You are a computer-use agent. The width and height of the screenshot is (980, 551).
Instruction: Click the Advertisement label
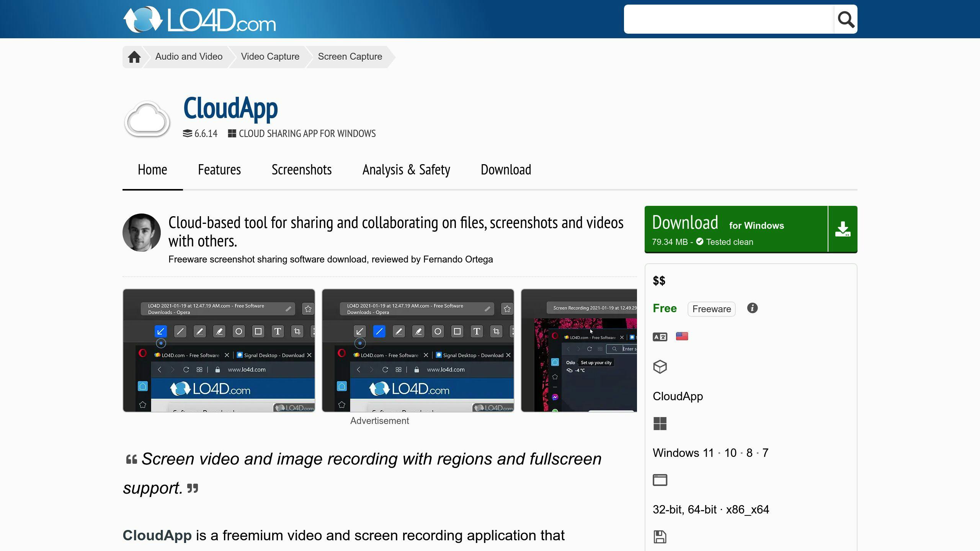[379, 421]
